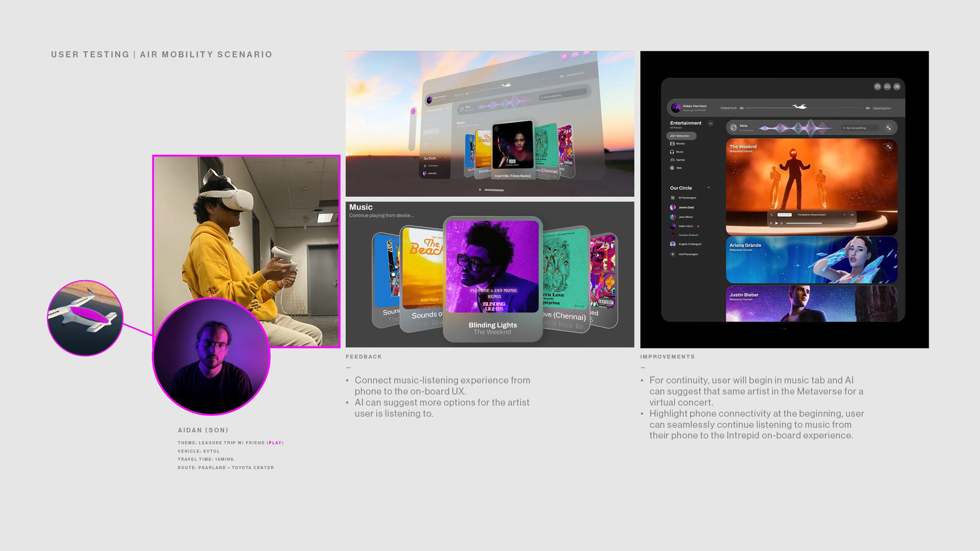Click the Add Passengers plus icon
Viewport: 980px width, 551px height.
click(x=673, y=254)
